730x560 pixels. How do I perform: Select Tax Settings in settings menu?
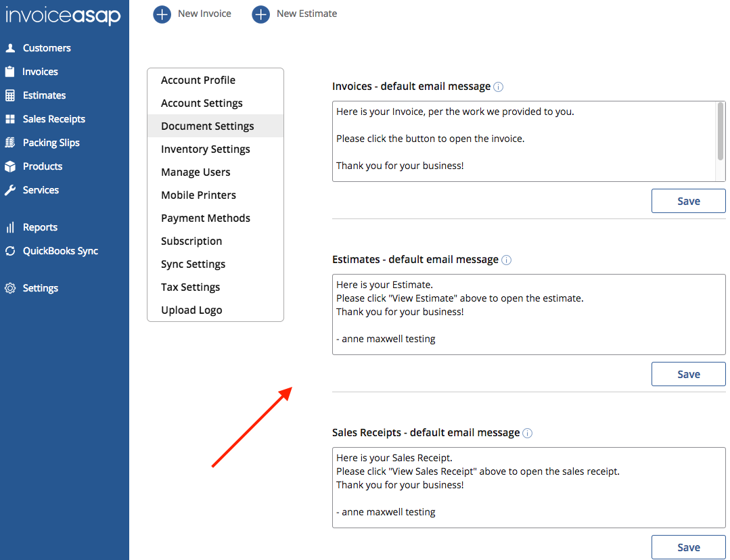coord(190,287)
